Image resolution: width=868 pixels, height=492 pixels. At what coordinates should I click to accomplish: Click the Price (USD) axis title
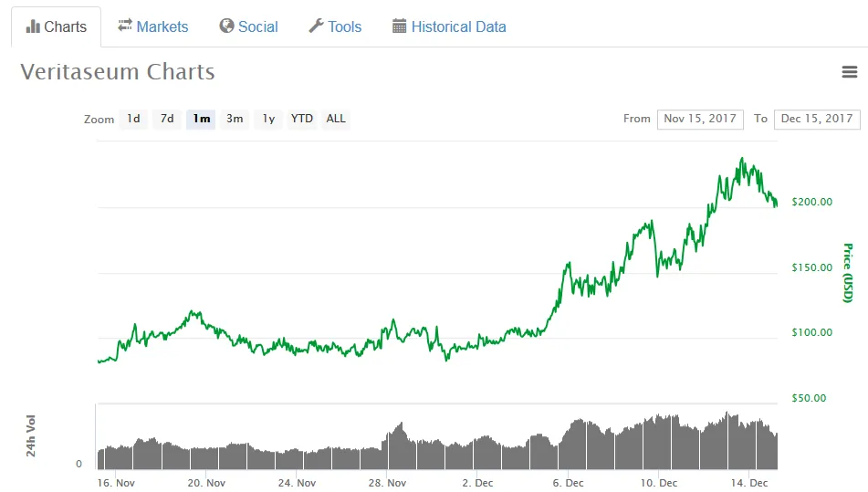(848, 273)
